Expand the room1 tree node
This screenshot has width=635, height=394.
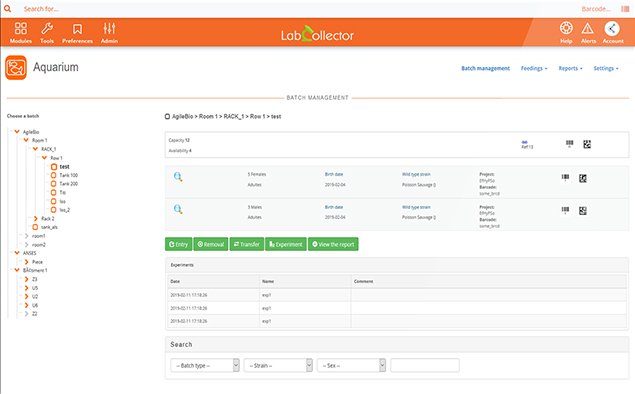pos(26,236)
